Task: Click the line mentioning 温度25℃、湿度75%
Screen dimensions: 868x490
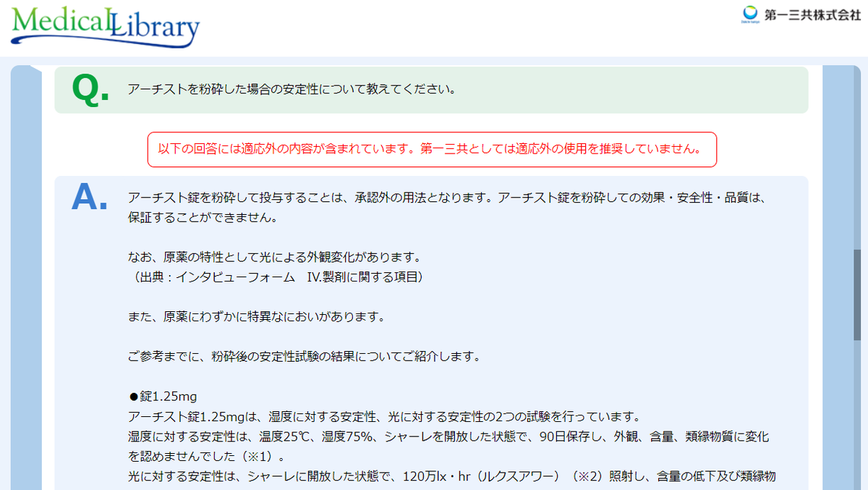Action: point(448,436)
